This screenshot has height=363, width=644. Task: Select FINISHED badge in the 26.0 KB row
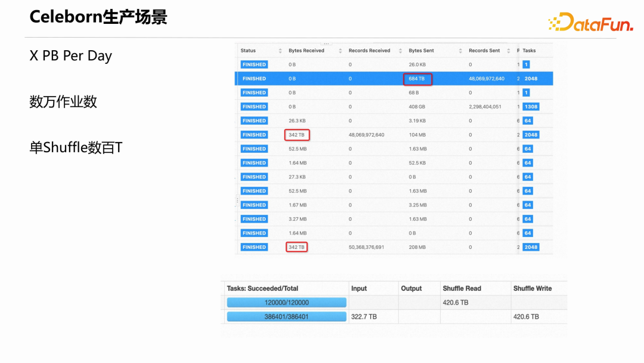coord(254,64)
